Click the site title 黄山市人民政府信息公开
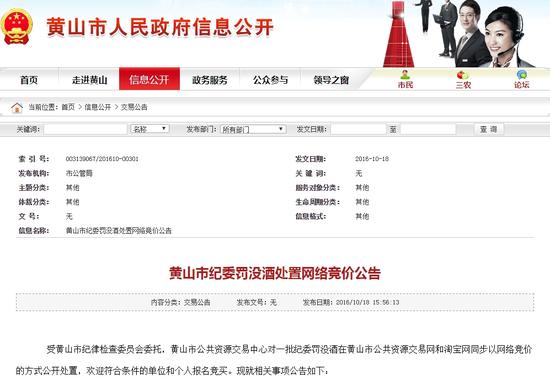The width and height of the screenshot is (550, 385). 160,27
